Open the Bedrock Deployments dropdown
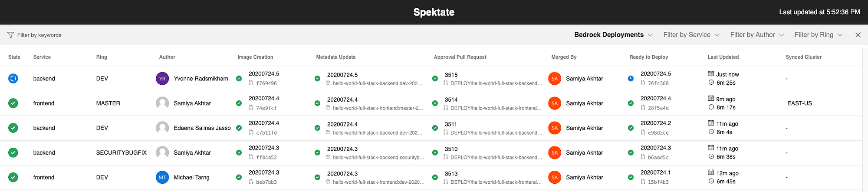The height and width of the screenshot is (192, 868). coord(613,35)
